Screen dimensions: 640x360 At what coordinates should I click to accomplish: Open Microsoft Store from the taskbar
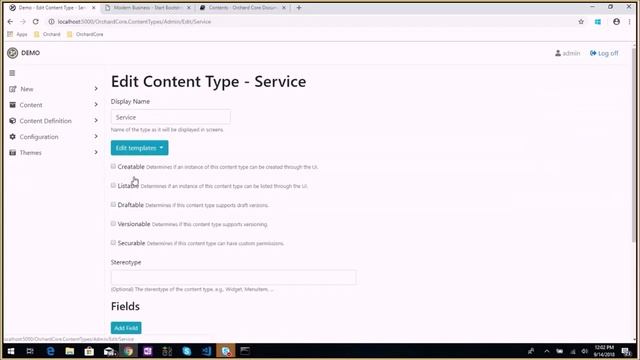(89, 351)
